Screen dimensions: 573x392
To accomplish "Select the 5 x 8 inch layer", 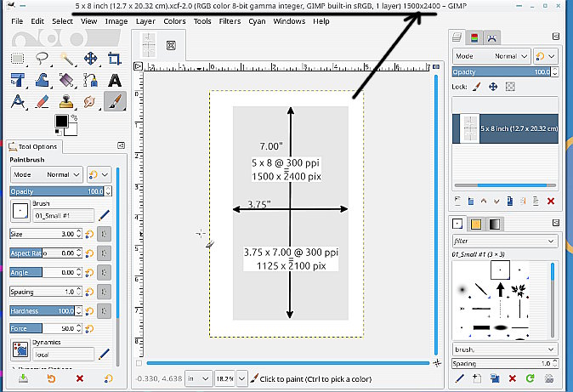I will pyautogui.click(x=505, y=128).
